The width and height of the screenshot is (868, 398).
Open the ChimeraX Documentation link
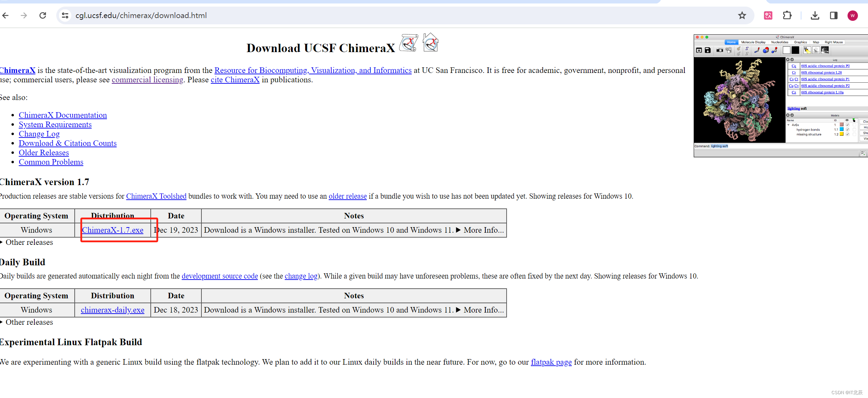63,115
